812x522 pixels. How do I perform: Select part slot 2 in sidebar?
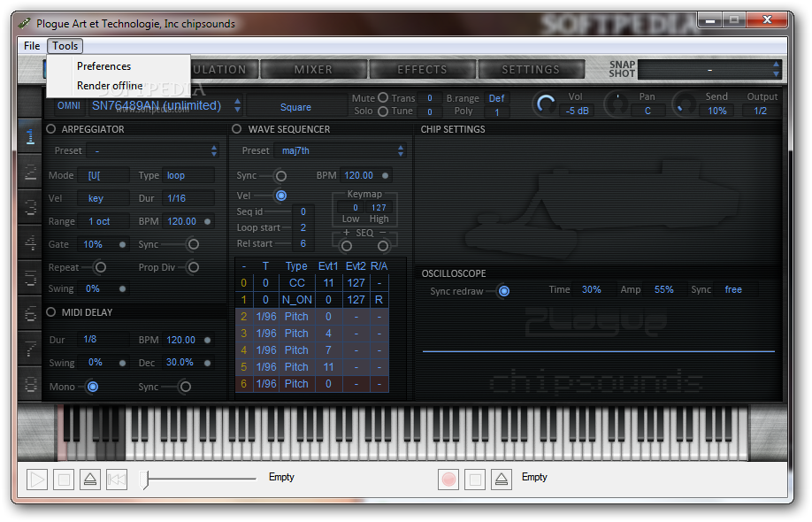coord(30,172)
